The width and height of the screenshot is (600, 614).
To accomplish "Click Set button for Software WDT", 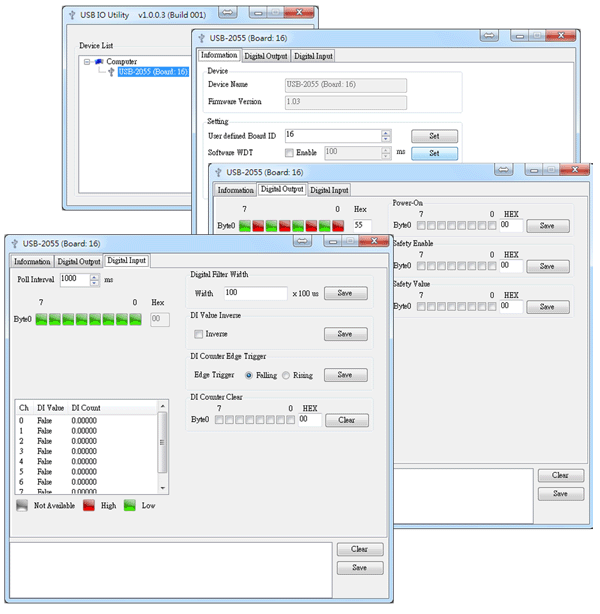I will coord(434,154).
